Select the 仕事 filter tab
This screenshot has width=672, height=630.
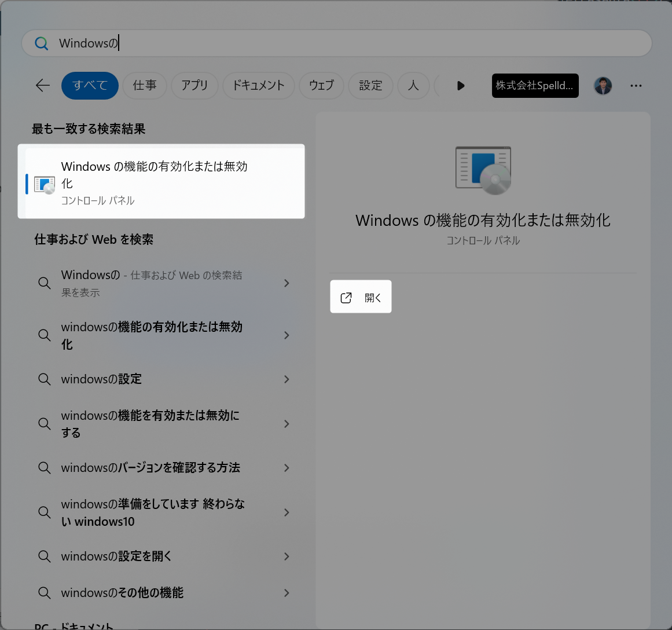point(145,85)
